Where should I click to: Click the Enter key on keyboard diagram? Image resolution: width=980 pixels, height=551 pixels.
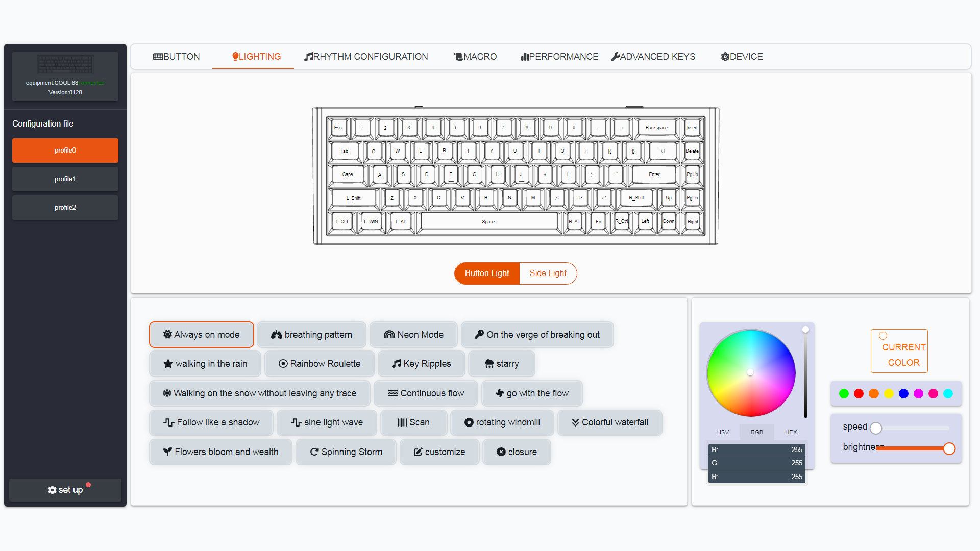click(654, 174)
